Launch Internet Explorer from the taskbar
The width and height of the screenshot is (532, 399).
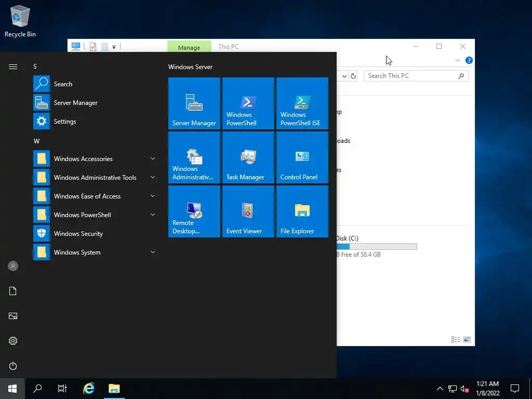click(89, 389)
